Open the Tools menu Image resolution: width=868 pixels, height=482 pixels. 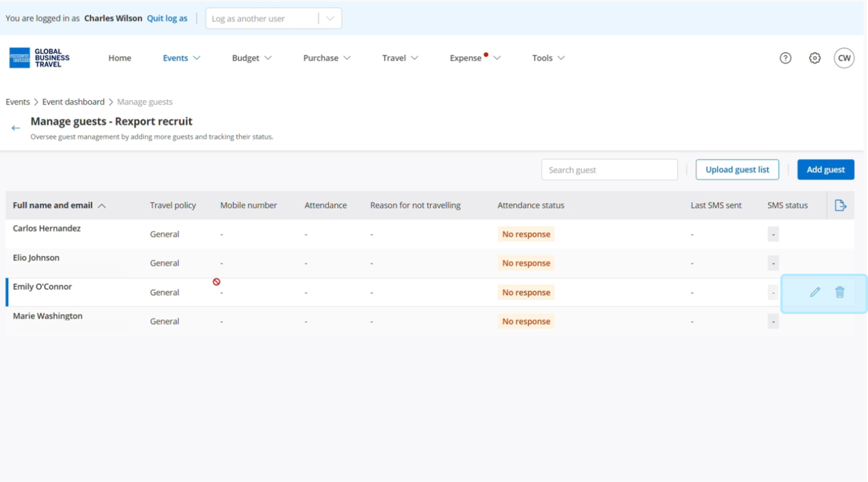click(548, 58)
